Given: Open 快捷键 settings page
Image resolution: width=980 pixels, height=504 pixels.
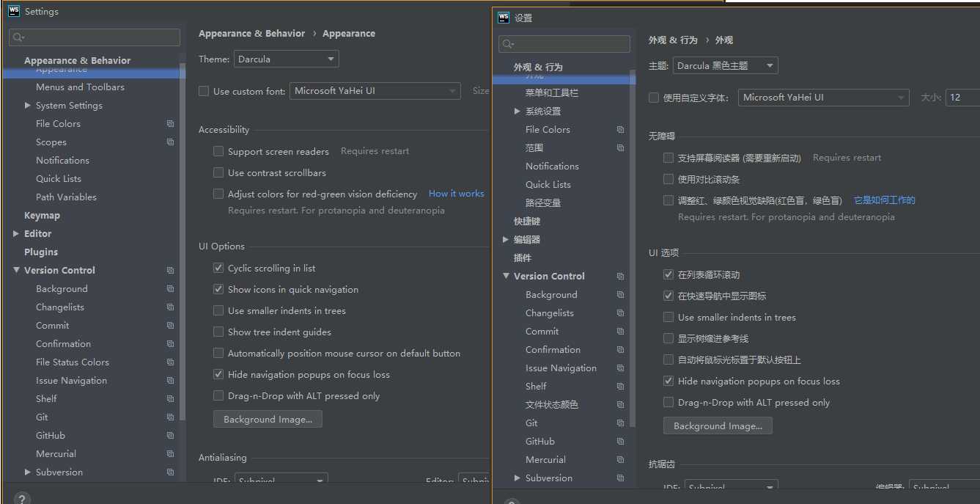Looking at the screenshot, I should click(527, 222).
